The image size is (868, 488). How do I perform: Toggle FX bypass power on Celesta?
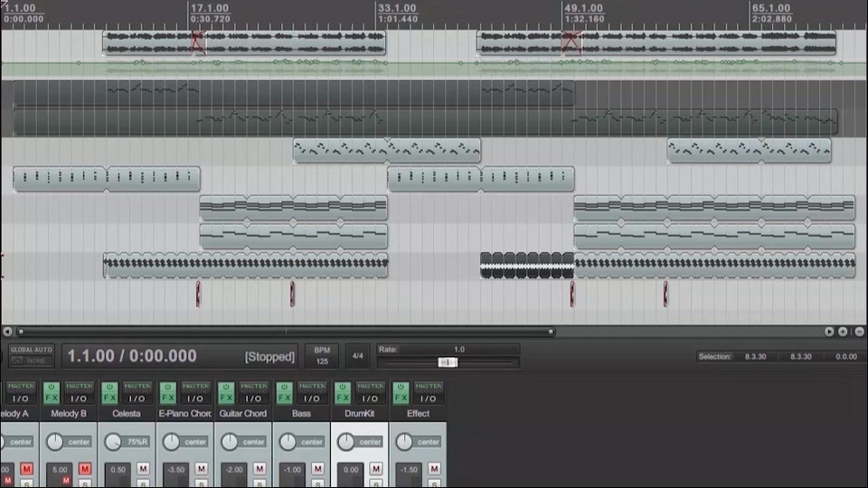109,387
